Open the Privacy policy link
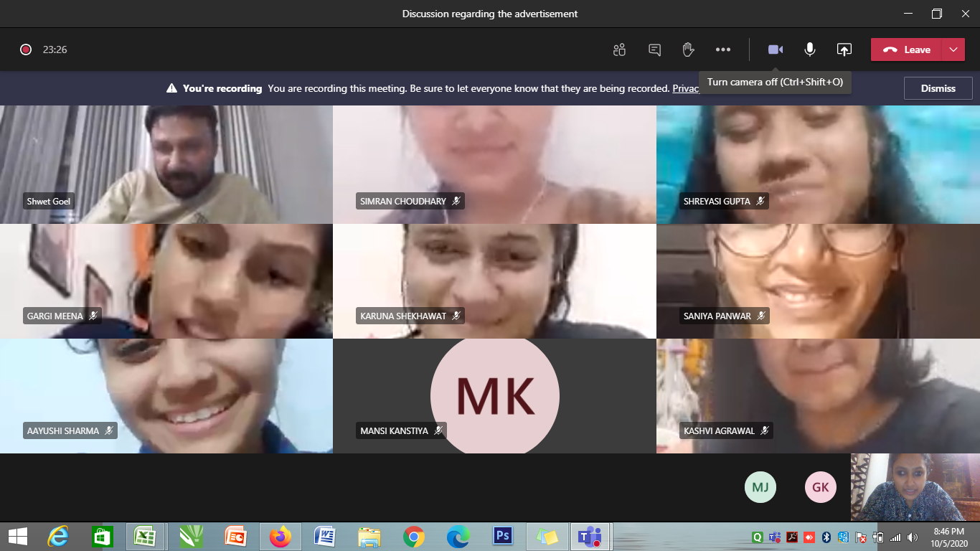This screenshot has width=980, height=551. 685,88
